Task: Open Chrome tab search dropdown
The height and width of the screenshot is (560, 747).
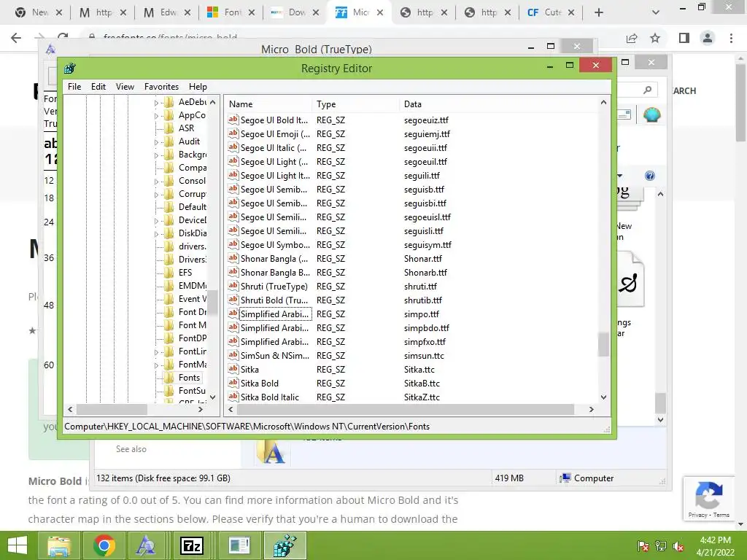Action: (x=656, y=12)
